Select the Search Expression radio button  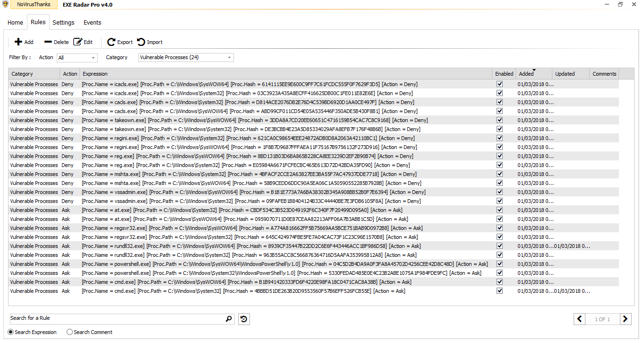click(11, 332)
